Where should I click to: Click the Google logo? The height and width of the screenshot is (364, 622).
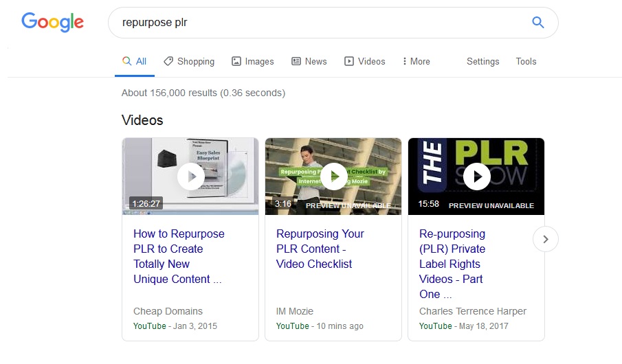pos(52,22)
